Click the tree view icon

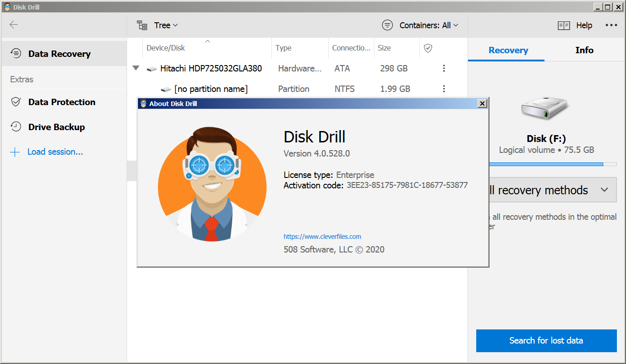[x=142, y=25]
